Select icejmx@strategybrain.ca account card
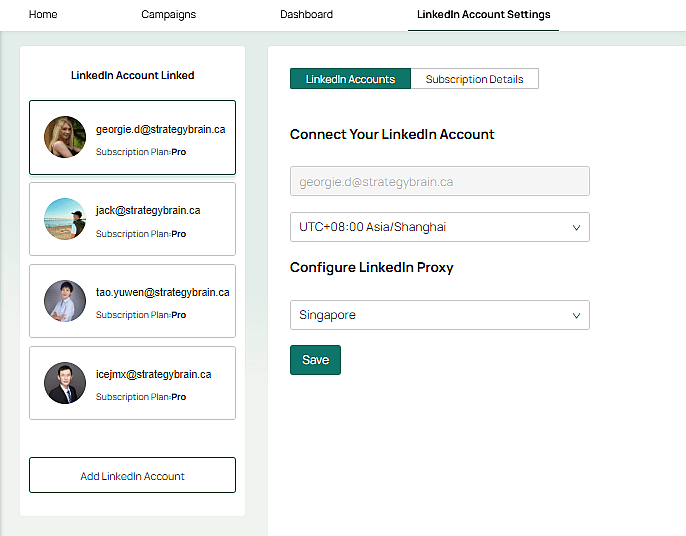Image resolution: width=686 pixels, height=536 pixels. pyautogui.click(x=132, y=383)
